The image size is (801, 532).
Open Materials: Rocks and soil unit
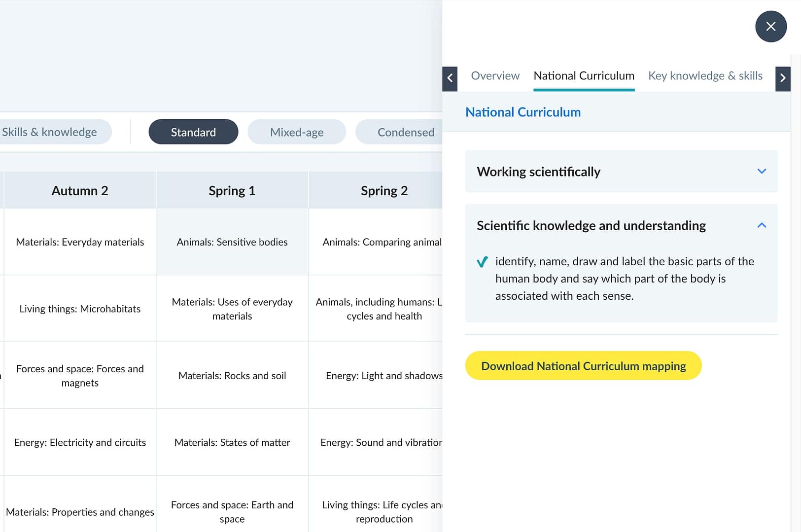click(x=232, y=376)
